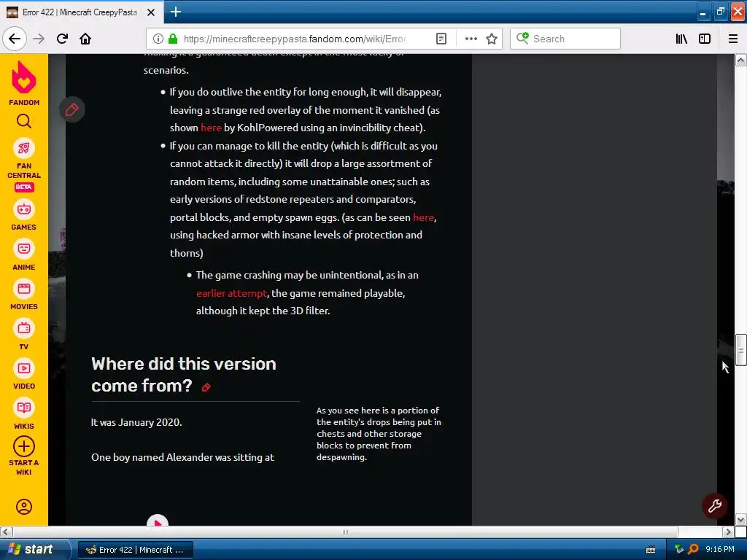Image resolution: width=747 pixels, height=560 pixels.
Task: Follow the 'here' link after spawn eggs
Action: point(423,217)
